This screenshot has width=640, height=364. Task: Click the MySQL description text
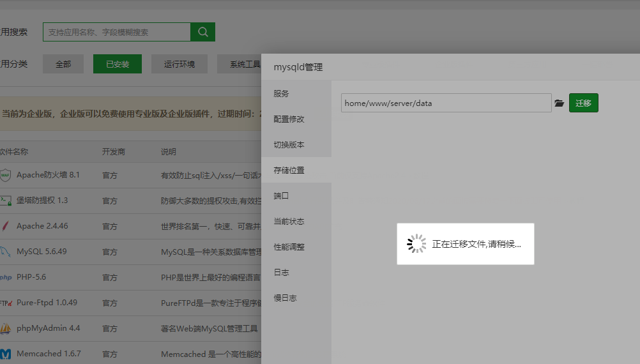211,252
